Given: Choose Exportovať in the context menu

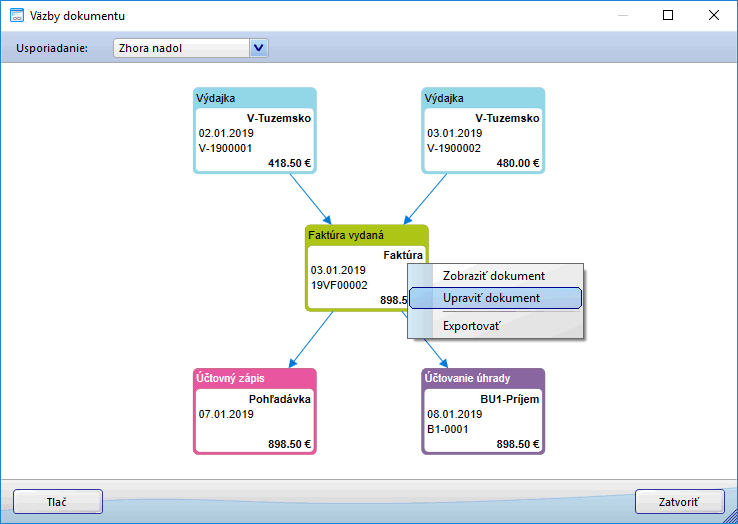Looking at the screenshot, I should coord(495,326).
